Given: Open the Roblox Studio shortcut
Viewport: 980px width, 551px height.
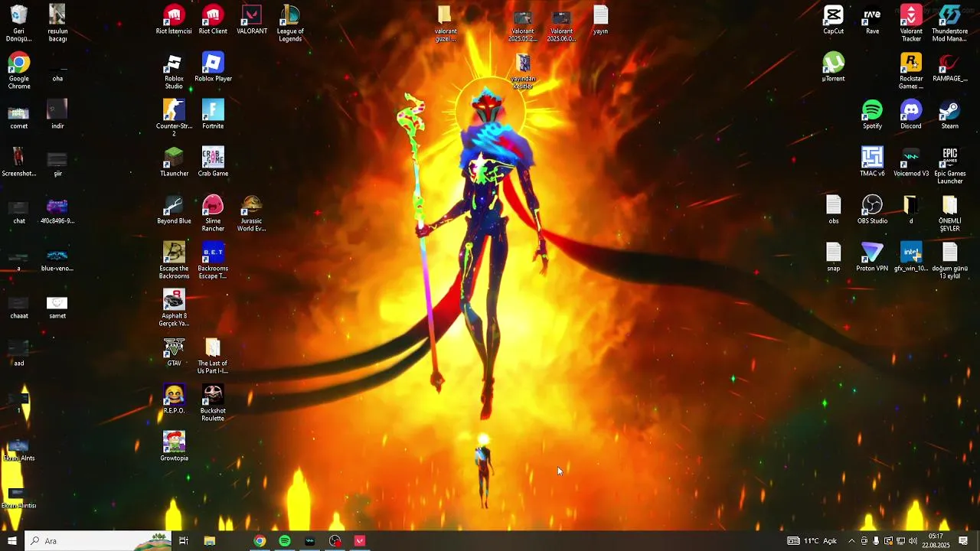Looking at the screenshot, I should [x=174, y=71].
